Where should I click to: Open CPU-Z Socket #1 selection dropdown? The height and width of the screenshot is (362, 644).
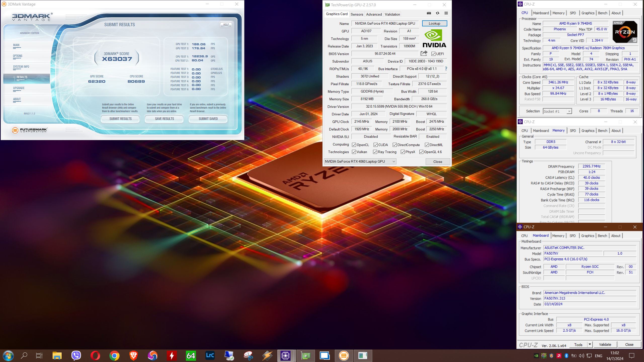pyautogui.click(x=557, y=111)
